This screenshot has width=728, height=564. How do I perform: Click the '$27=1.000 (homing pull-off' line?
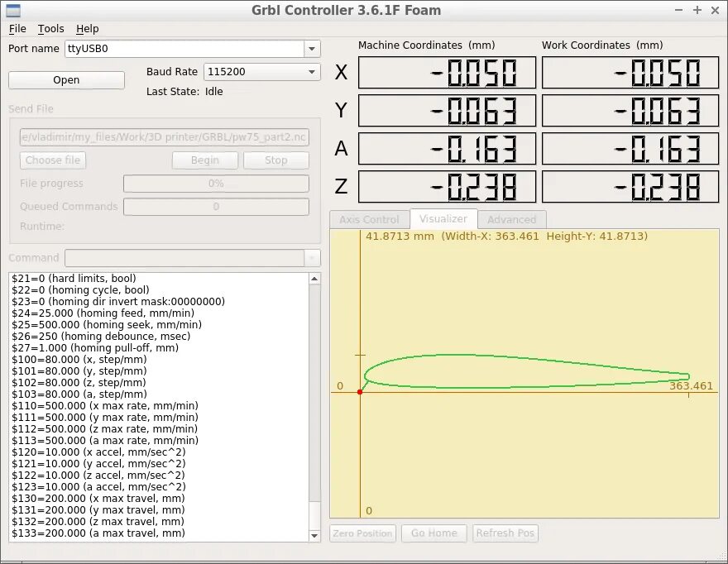95,348
